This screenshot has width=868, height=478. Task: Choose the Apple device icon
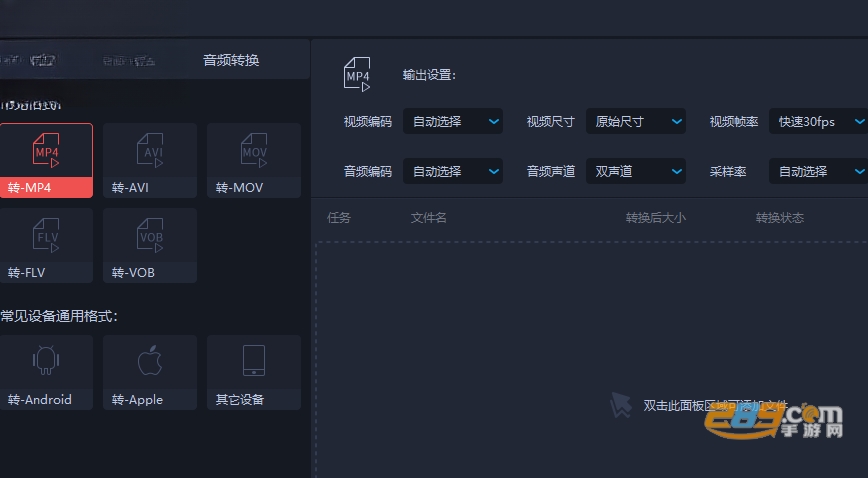(150, 360)
